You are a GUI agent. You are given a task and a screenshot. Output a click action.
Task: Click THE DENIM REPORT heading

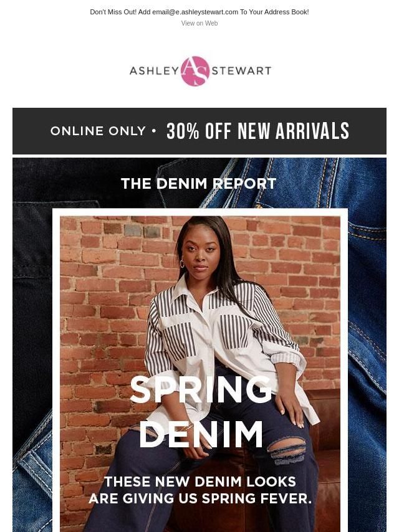tap(199, 184)
